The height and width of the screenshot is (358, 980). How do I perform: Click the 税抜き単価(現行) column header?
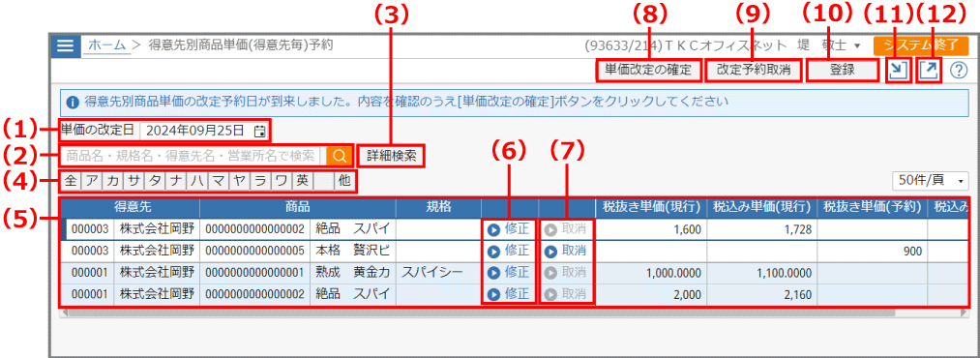pyautogui.click(x=651, y=208)
